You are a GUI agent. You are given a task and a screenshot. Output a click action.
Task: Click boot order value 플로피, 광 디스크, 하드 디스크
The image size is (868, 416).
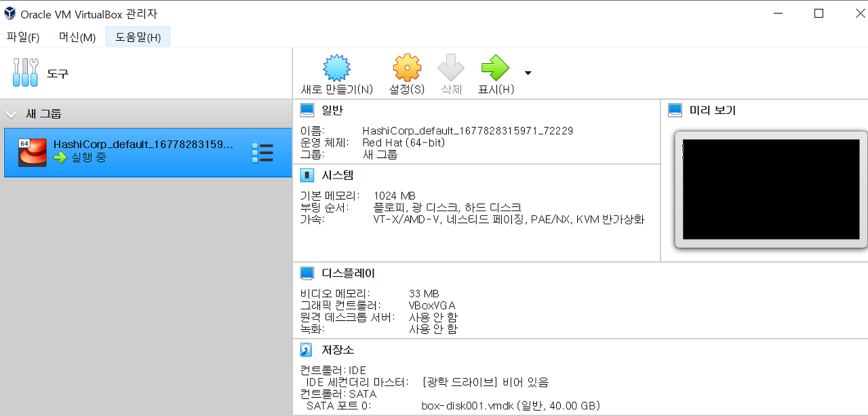point(448,208)
